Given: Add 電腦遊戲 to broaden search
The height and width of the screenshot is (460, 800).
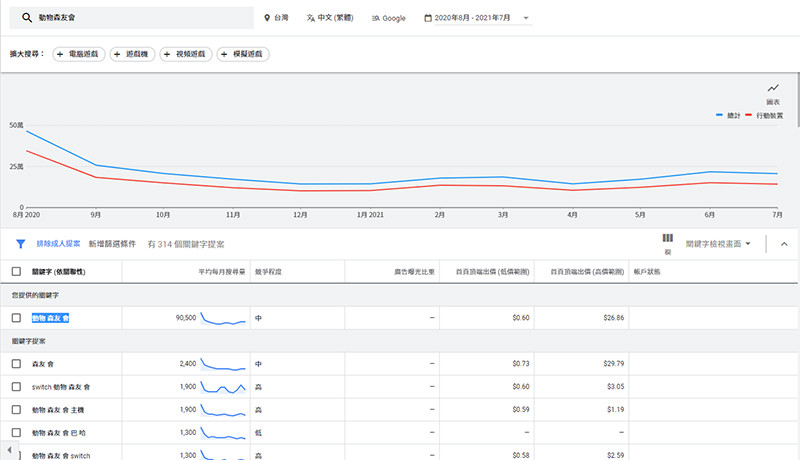Looking at the screenshot, I should (79, 54).
